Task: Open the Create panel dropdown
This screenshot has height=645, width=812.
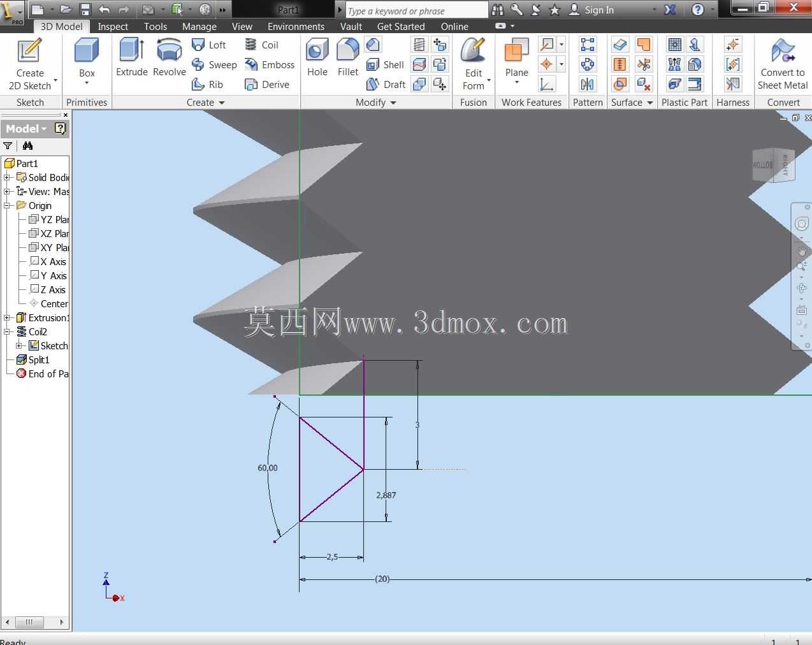Action: click(x=222, y=103)
